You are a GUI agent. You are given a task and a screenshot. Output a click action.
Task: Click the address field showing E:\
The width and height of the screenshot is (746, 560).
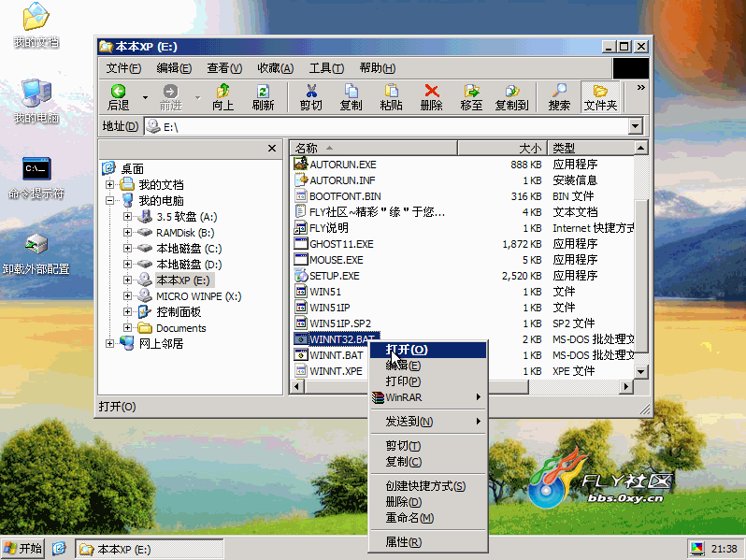point(386,126)
